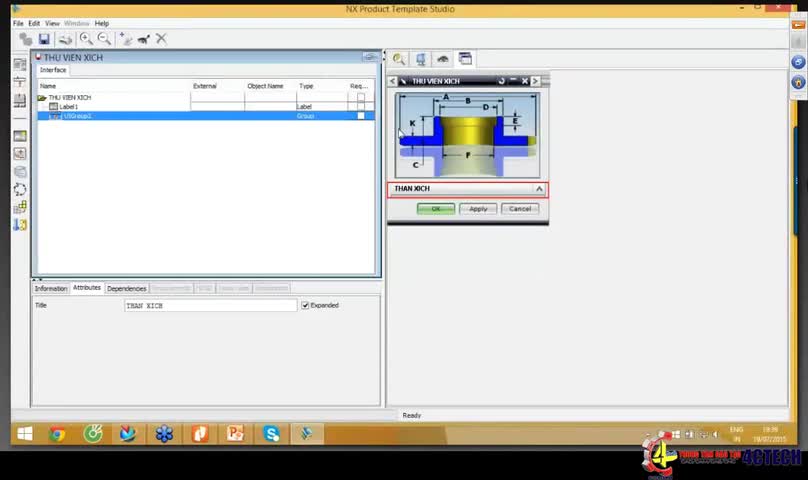
Task: Click the monitor icon in right panel toolbar
Action: [x=420, y=59]
